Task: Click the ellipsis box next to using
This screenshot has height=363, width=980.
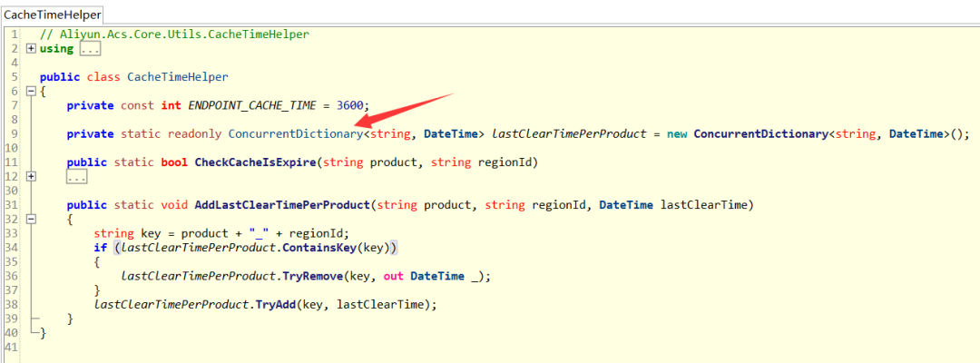Action: 90,49
